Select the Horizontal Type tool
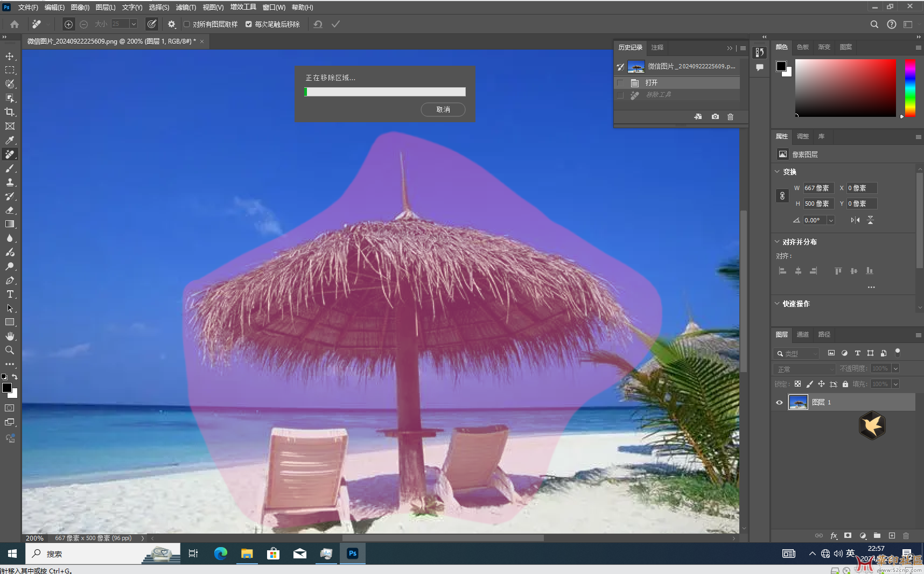This screenshot has height=574, width=924. [10, 294]
